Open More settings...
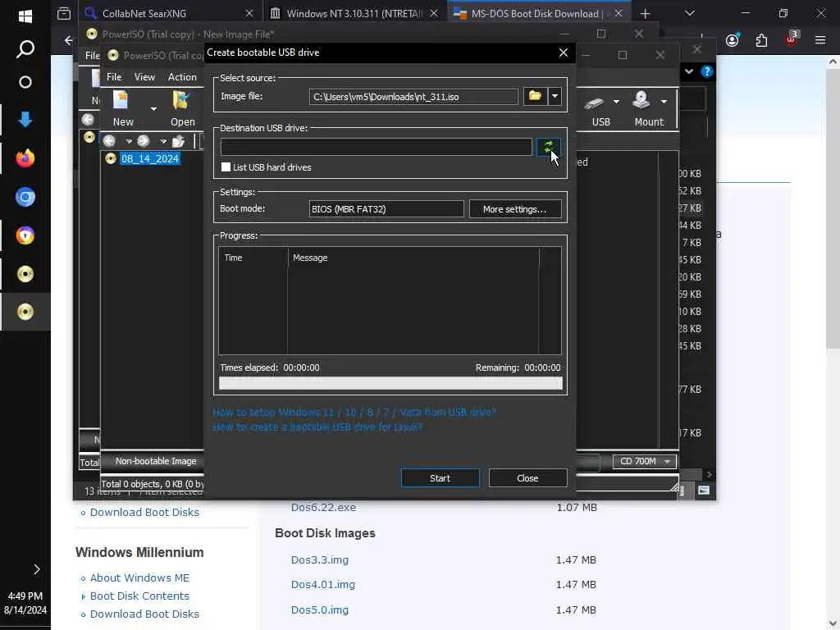Screen dimensions: 840x630 pyautogui.click(x=515, y=209)
